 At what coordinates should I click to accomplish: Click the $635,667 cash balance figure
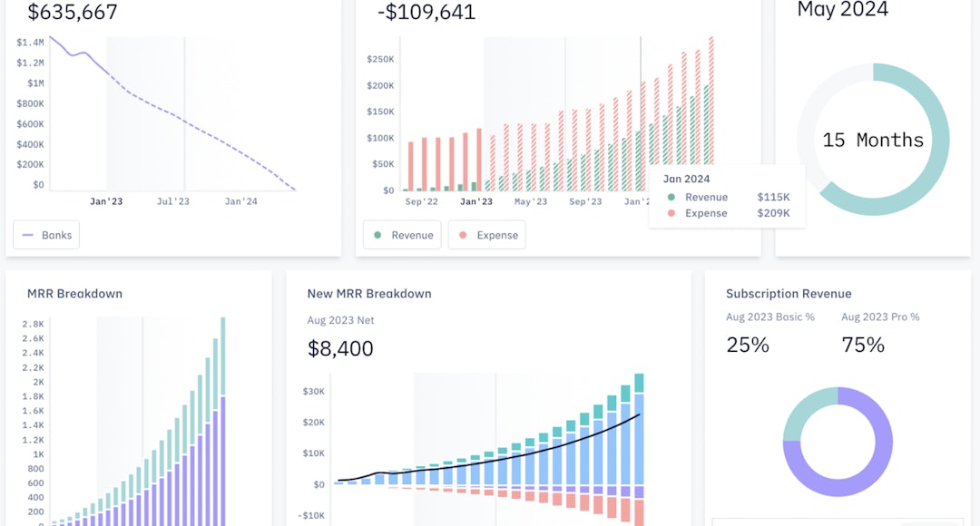73,13
